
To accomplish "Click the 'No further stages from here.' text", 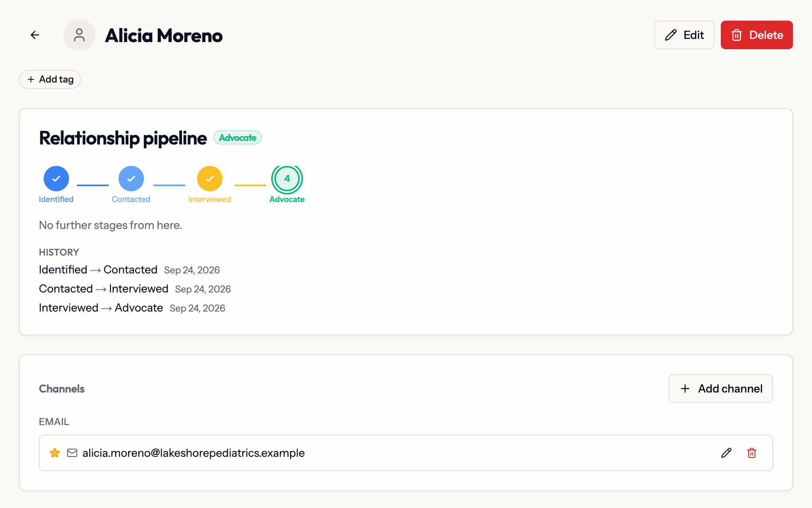I will click(110, 225).
